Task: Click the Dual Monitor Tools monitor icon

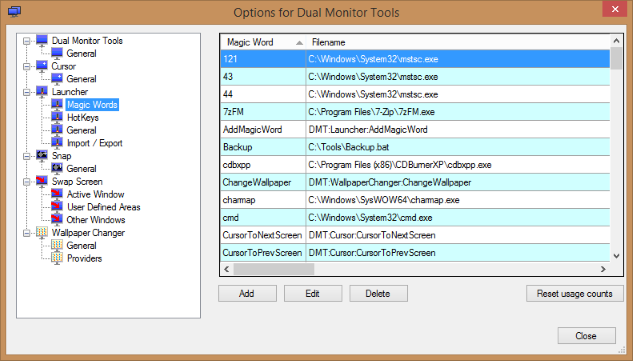Action: (42, 40)
